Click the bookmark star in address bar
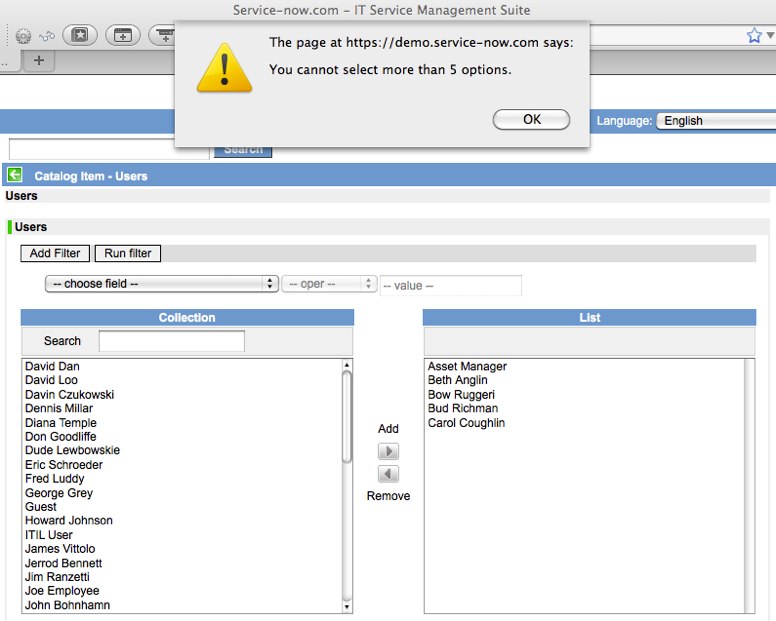 (x=754, y=36)
